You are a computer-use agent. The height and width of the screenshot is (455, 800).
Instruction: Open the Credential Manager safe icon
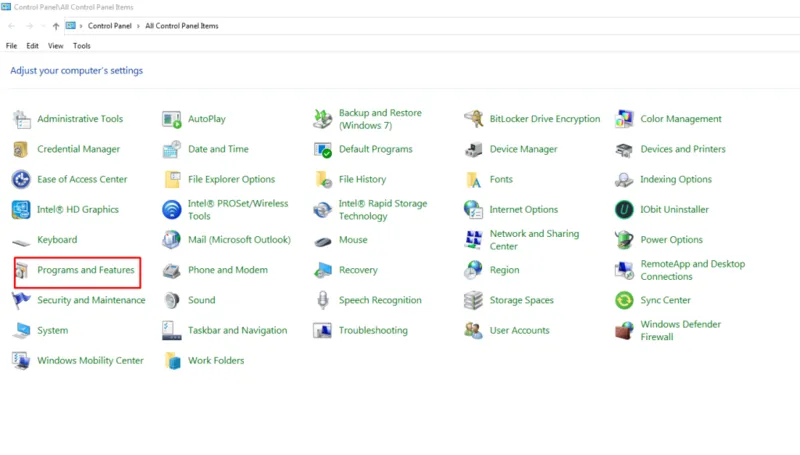pyautogui.click(x=21, y=149)
